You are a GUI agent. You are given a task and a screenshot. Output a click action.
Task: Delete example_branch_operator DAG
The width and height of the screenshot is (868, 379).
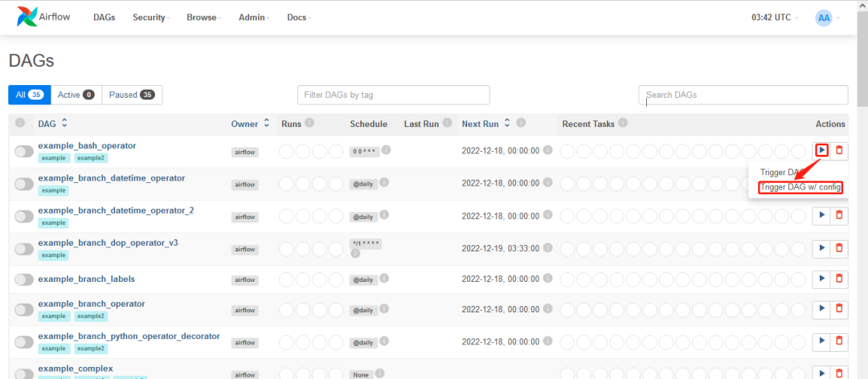[x=839, y=308]
